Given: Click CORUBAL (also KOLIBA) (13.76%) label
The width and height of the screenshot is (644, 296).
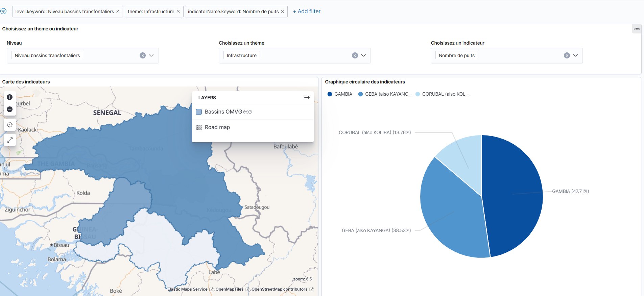Looking at the screenshot, I should [x=375, y=132].
